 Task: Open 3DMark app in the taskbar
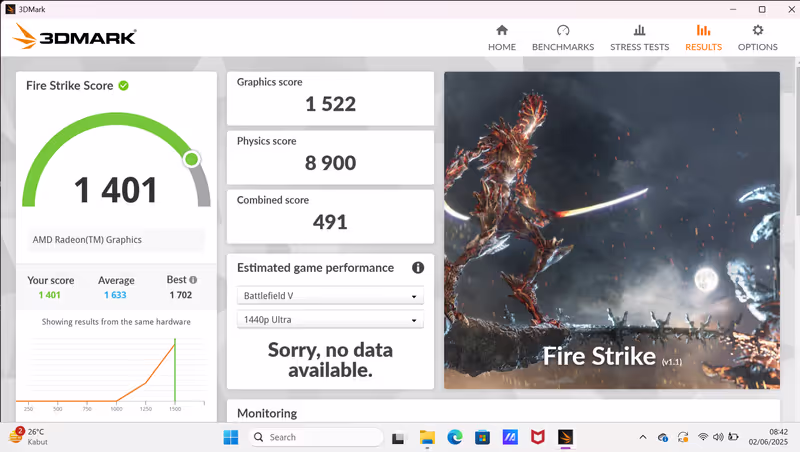click(565, 437)
